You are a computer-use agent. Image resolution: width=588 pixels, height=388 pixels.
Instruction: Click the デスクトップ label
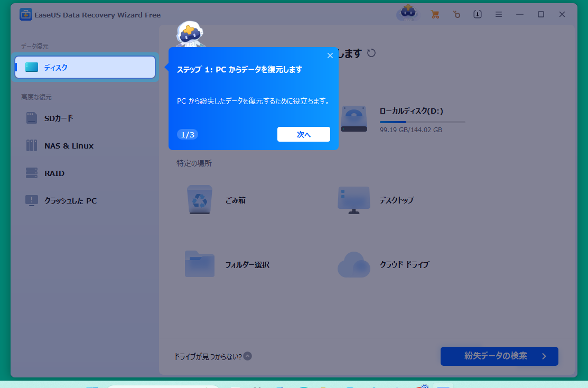point(396,200)
